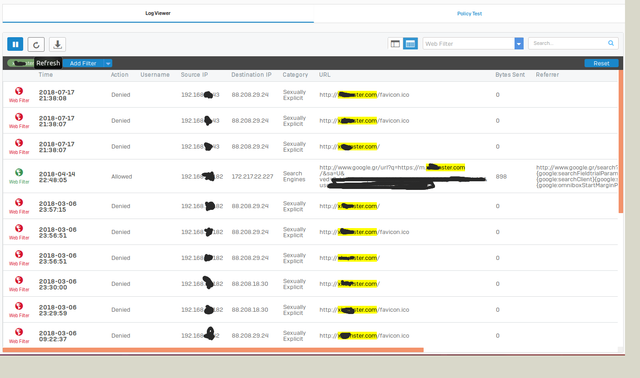Pause the live log with the pause button
Screen dimensions: 640x378
pyautogui.click(x=15, y=44)
